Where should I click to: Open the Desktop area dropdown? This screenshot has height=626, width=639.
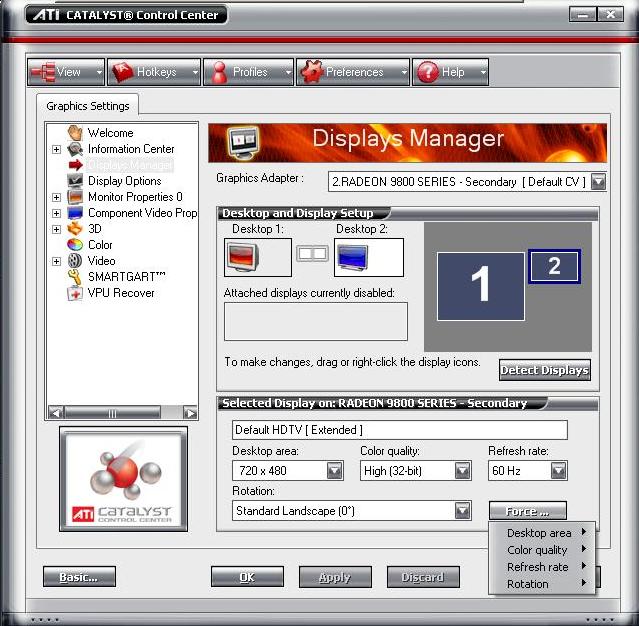335,471
